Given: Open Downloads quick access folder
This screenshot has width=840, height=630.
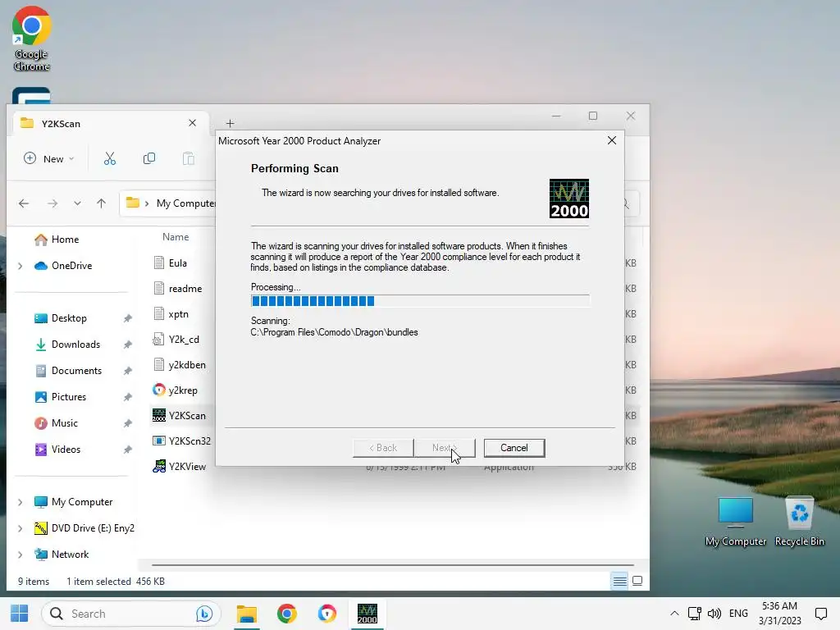Looking at the screenshot, I should (75, 345).
